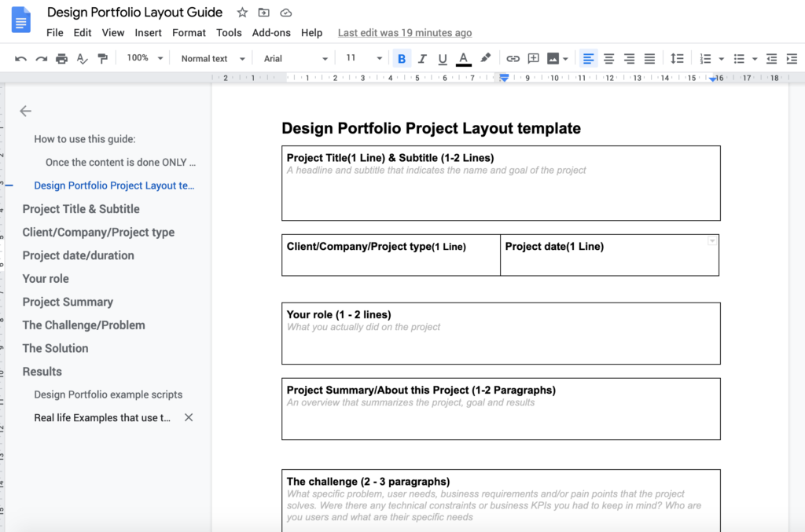Insert a link using the link icon

pos(513,58)
